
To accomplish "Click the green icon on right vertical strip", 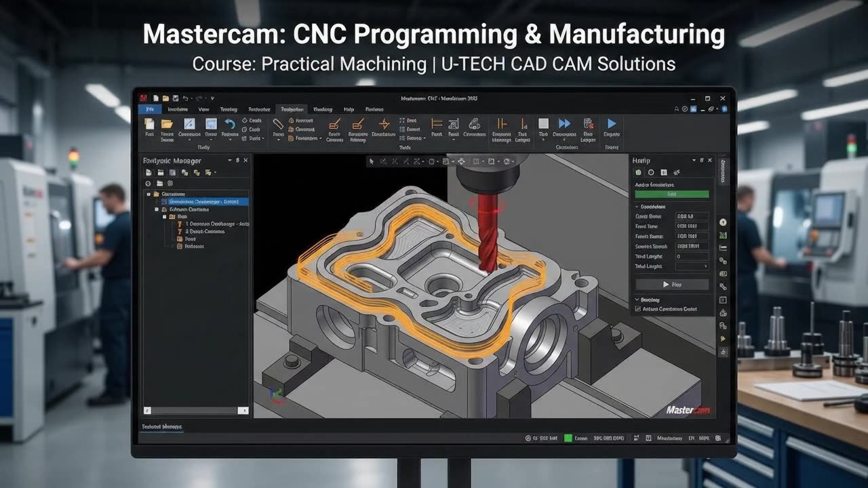I will point(723,235).
